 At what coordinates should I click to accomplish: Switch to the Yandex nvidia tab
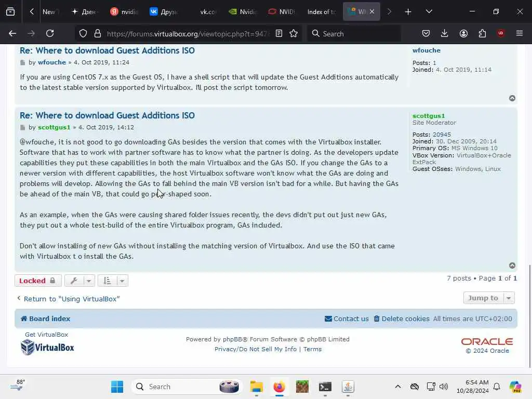[x=124, y=12]
